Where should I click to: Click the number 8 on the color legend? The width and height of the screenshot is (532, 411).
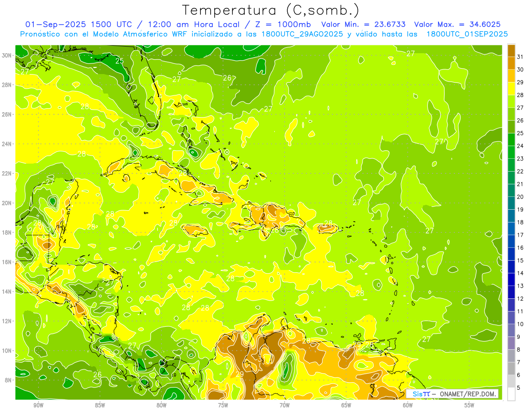pos(519,349)
